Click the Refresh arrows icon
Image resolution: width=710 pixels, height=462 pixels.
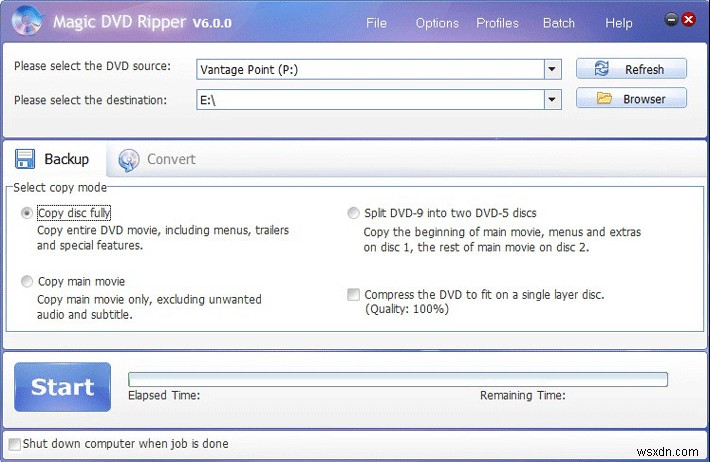coord(601,69)
